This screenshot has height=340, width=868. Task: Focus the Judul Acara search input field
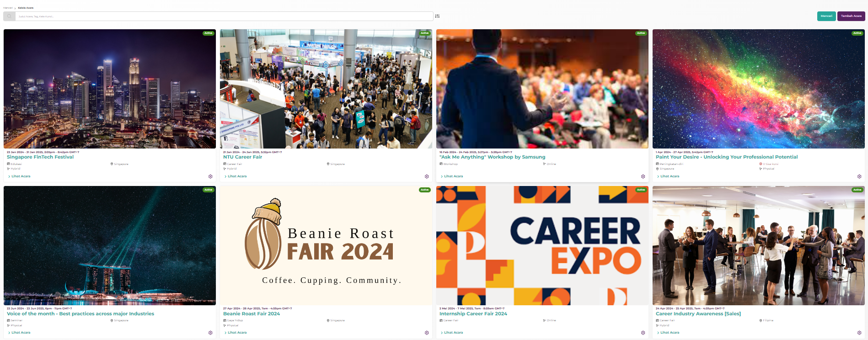224,16
